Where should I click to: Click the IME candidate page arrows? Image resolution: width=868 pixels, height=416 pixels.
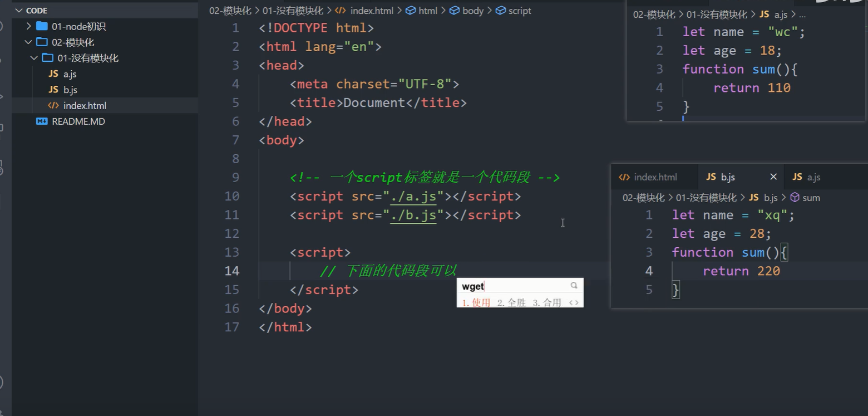pos(574,303)
